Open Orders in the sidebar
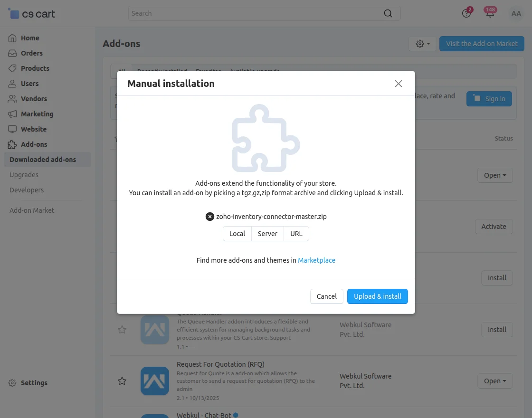532x418 pixels. click(x=31, y=53)
